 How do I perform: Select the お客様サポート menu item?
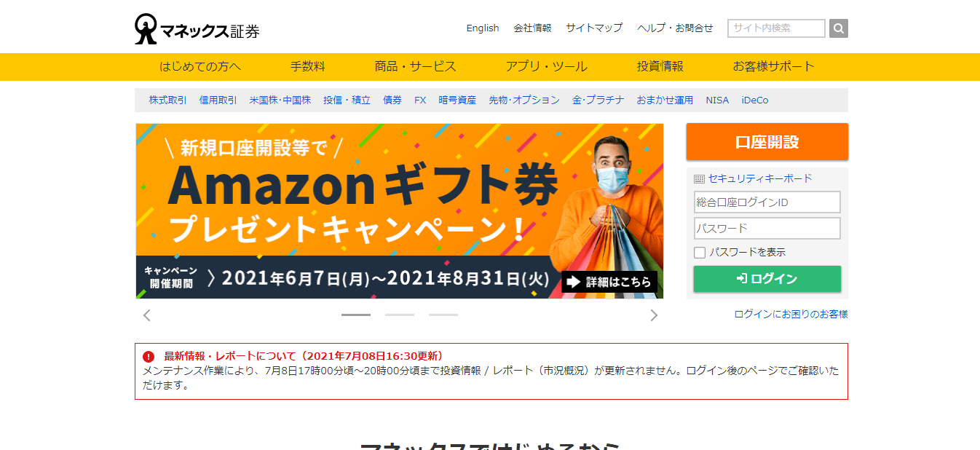773,66
